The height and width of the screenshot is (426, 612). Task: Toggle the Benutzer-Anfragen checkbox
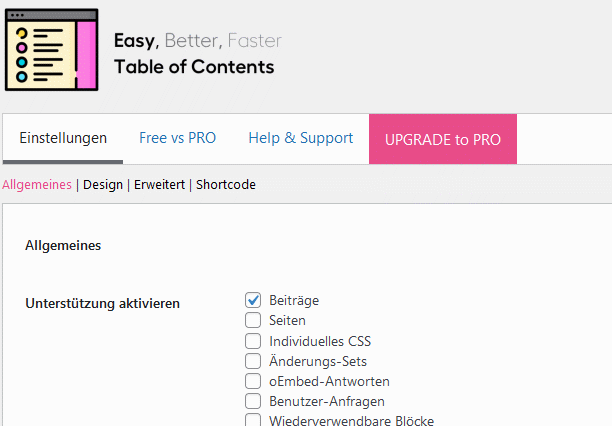pyautogui.click(x=253, y=401)
